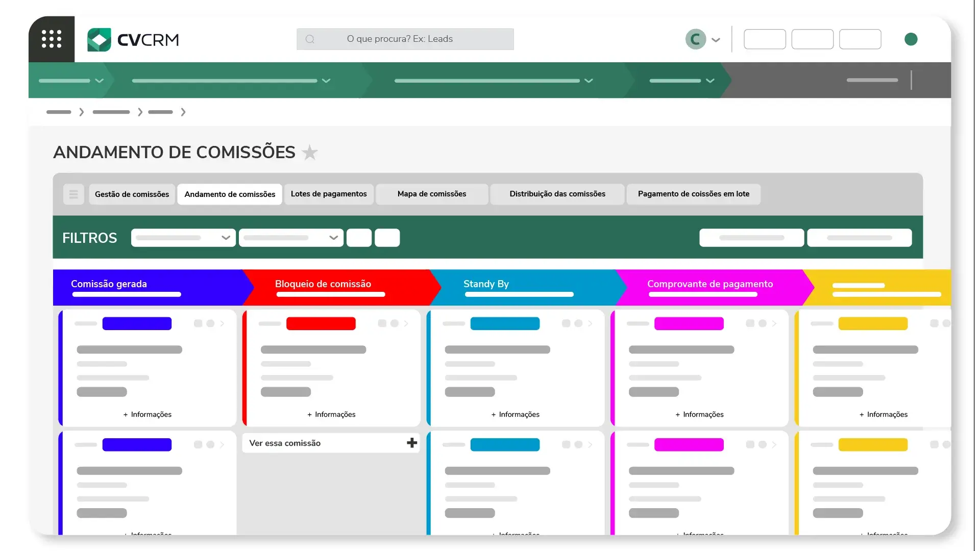The image size is (980, 551).
Task: Open the second filter dropdown
Action: pyautogui.click(x=291, y=238)
